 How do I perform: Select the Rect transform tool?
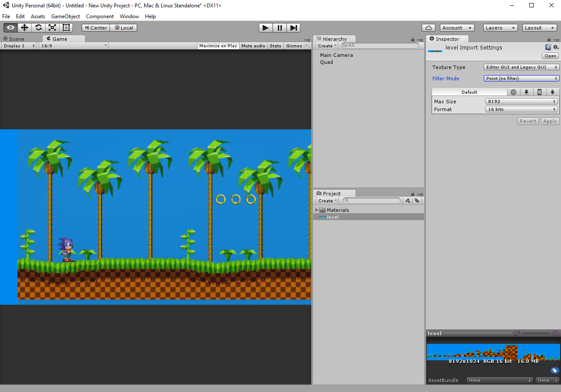66,27
